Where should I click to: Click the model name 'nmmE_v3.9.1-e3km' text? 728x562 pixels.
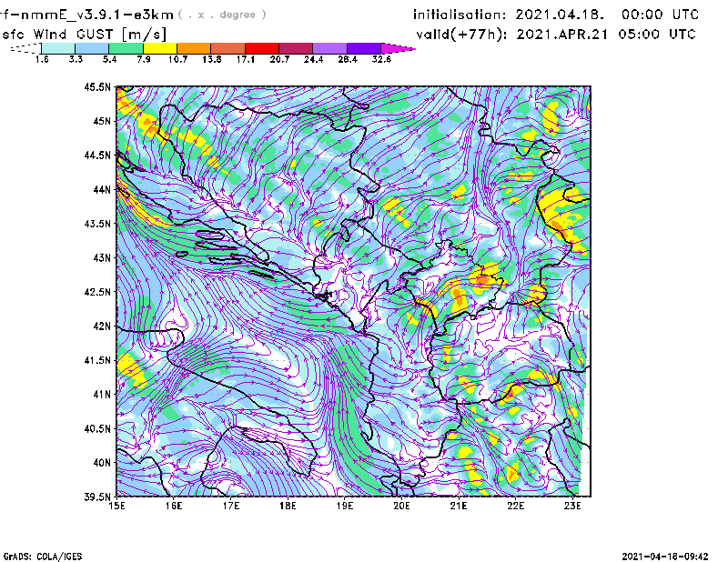96,15
